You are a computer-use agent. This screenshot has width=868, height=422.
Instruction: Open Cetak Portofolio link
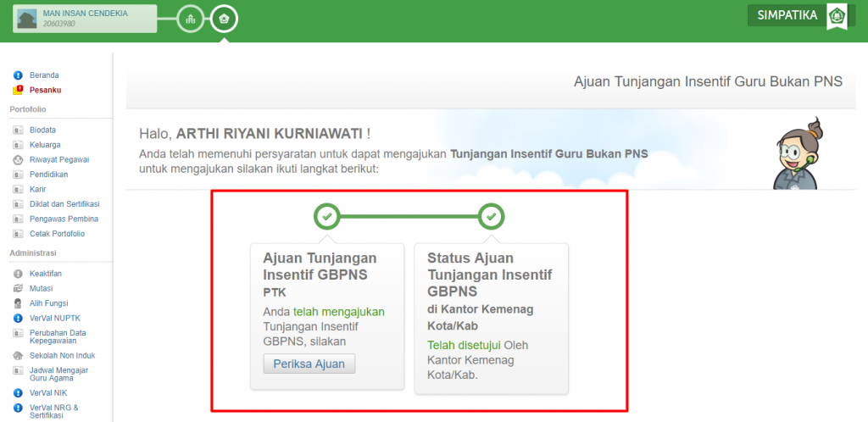(57, 234)
